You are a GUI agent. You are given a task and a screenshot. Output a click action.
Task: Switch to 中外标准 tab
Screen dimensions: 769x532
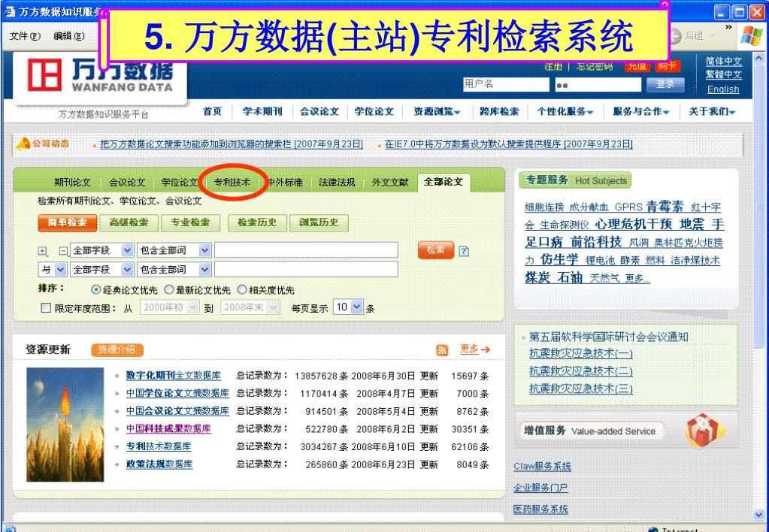pyautogui.click(x=285, y=183)
